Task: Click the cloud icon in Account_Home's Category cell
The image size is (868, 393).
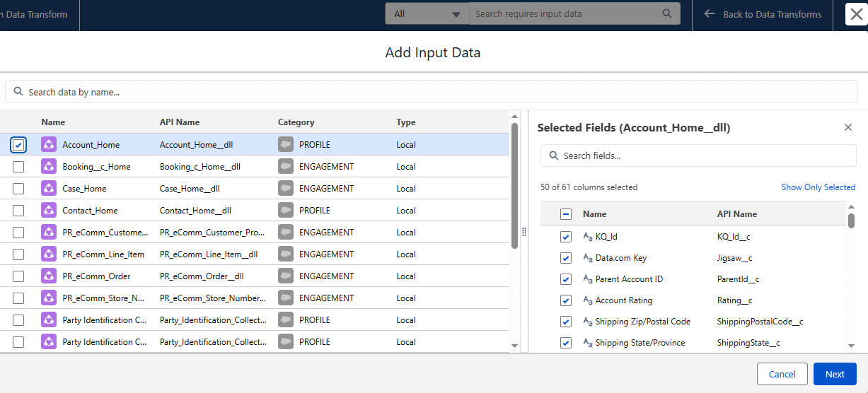Action: pyautogui.click(x=286, y=145)
